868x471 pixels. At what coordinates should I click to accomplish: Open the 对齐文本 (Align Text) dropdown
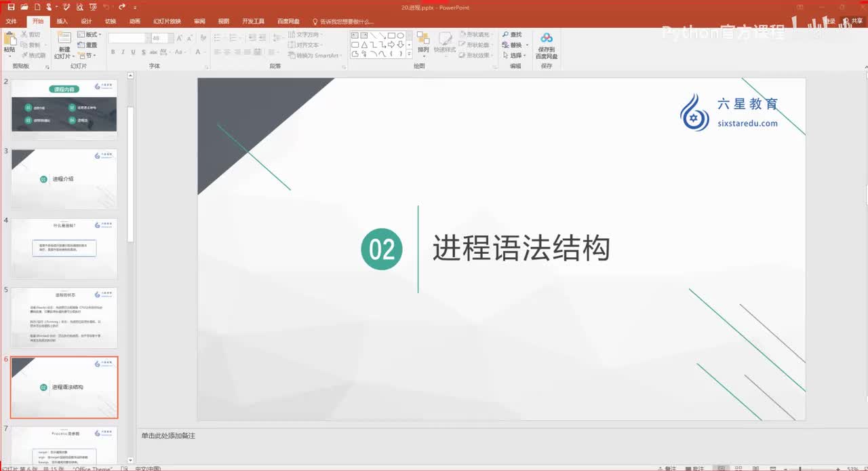pyautogui.click(x=306, y=45)
